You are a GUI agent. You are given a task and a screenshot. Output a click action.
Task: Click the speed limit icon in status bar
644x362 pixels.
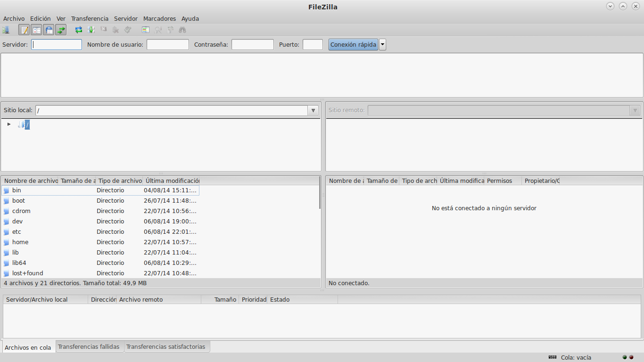pyautogui.click(x=553, y=357)
